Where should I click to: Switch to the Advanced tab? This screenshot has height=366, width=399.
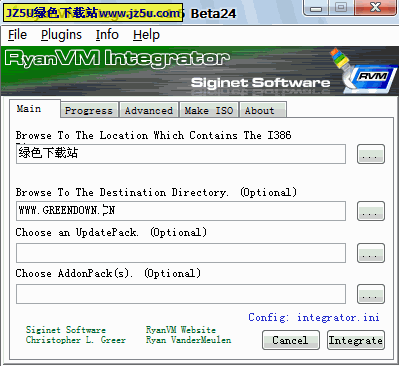149,110
